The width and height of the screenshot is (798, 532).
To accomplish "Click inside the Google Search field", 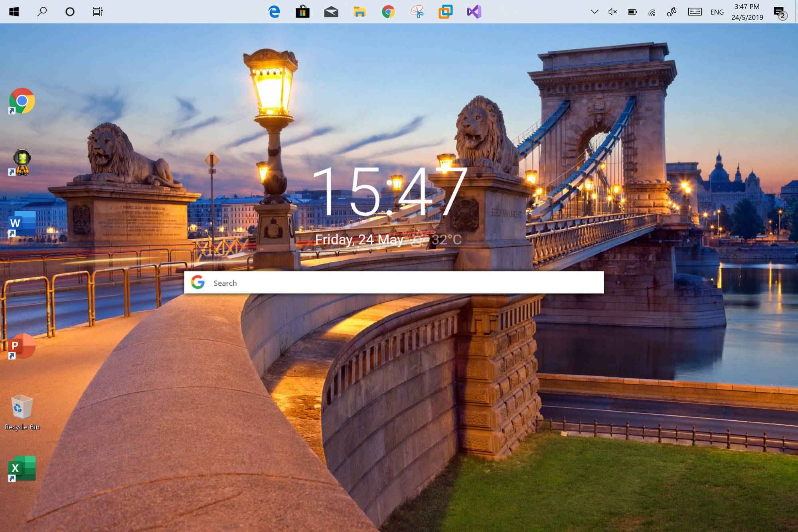I will 394,283.
